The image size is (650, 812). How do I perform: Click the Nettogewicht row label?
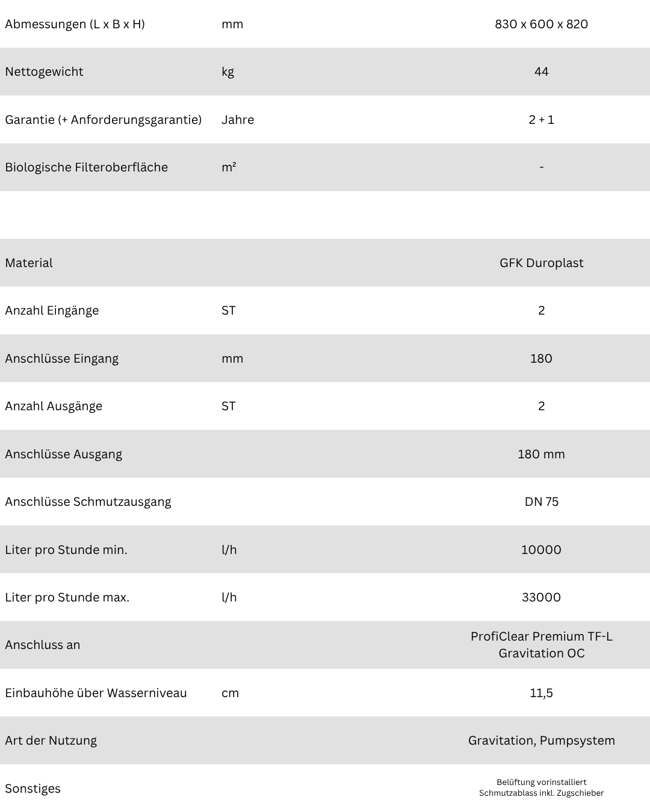coord(44,72)
